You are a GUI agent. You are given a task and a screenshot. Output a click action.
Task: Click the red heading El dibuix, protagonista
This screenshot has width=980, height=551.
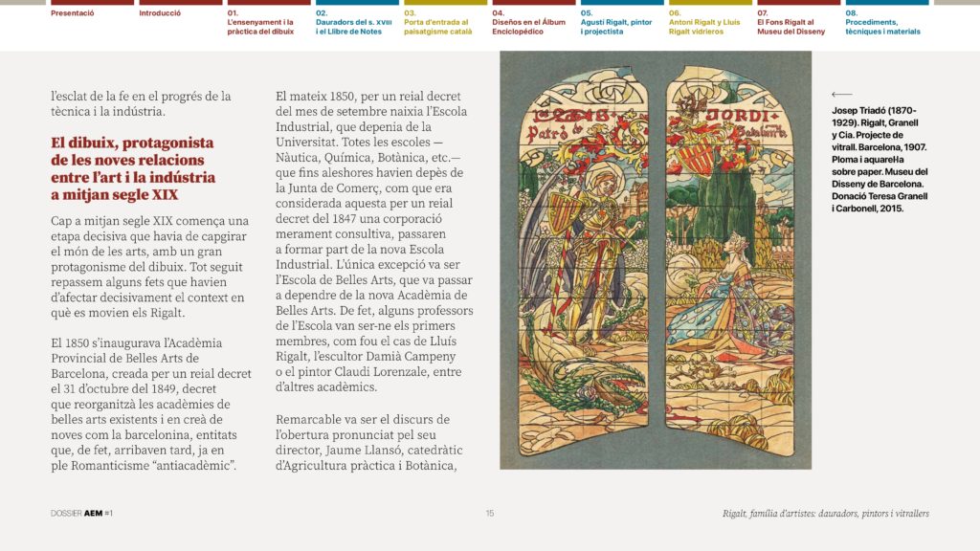(132, 168)
